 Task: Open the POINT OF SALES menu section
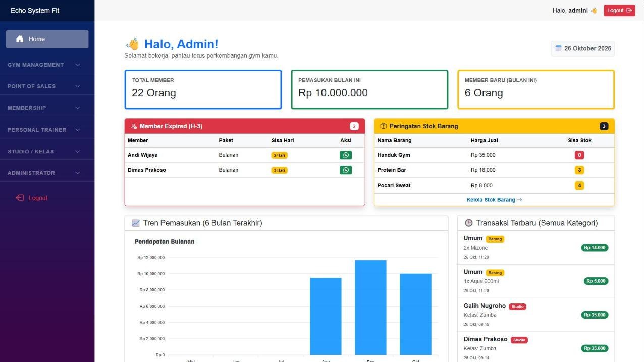pos(47,86)
